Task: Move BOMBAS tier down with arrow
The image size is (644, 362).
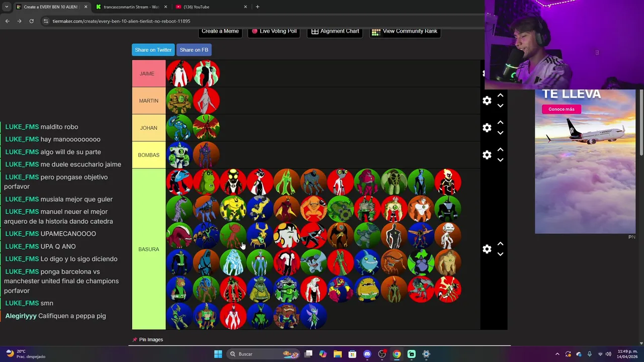Action: [500, 160]
